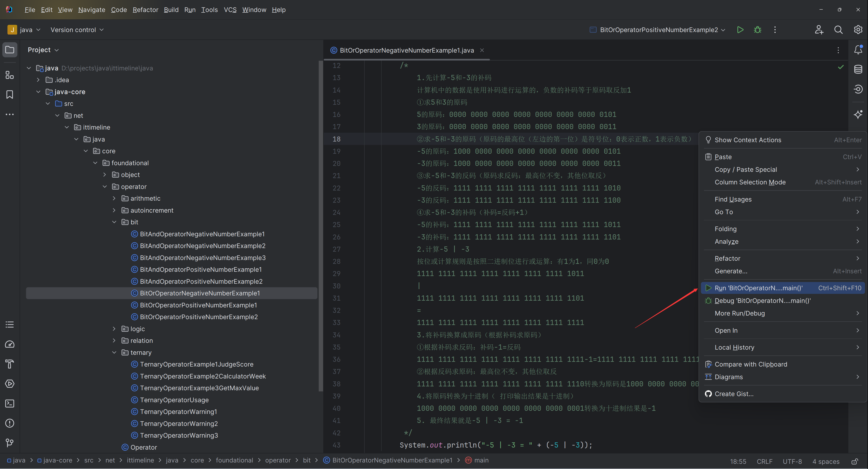Select Run 'BitOrOperatorN....main()' in context menu
The image size is (868, 469).
pyautogui.click(x=783, y=288)
